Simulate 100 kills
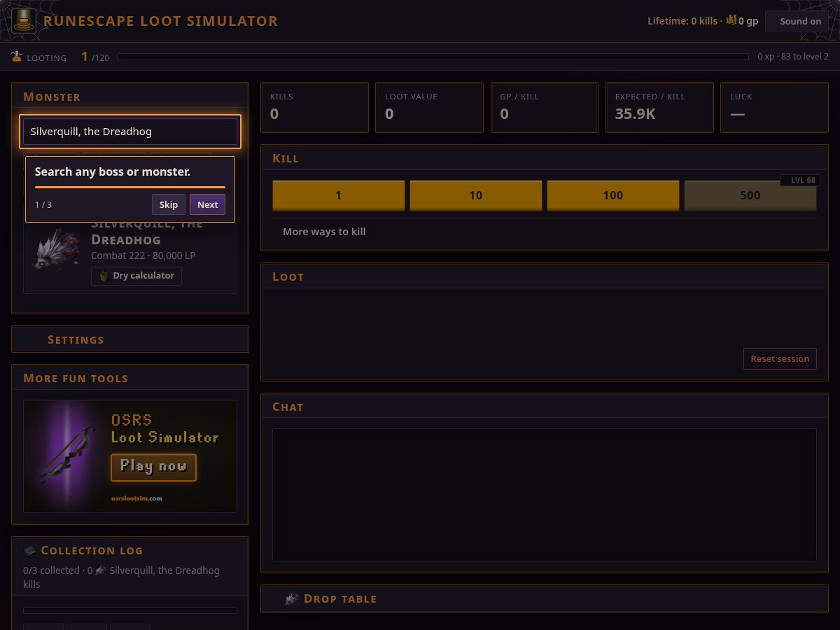 point(612,195)
